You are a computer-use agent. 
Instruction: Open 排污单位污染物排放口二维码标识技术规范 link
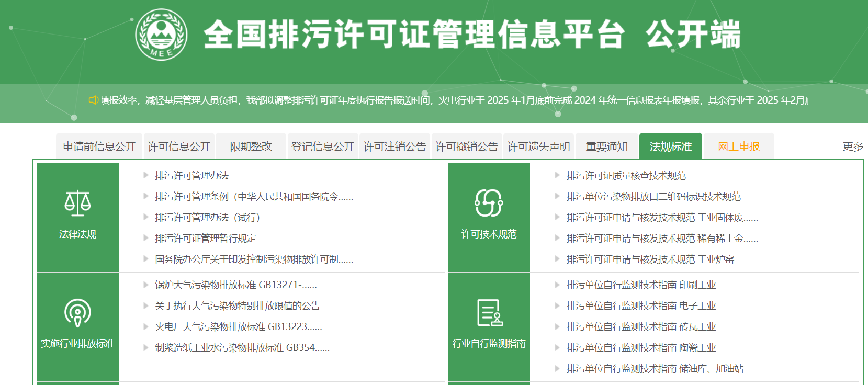653,197
